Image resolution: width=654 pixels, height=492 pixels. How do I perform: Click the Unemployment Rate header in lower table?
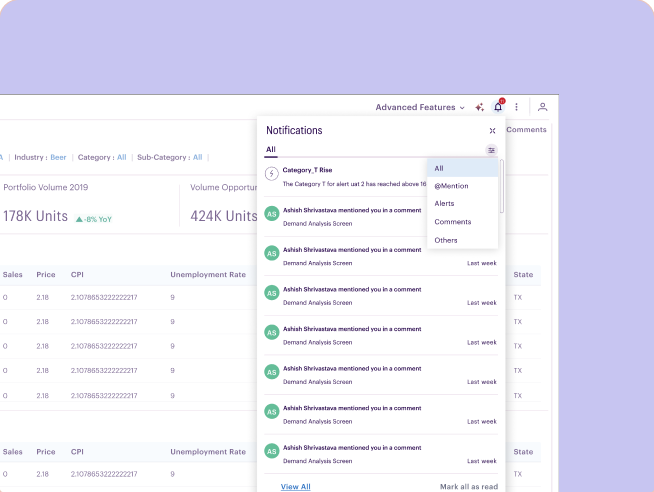pos(208,452)
